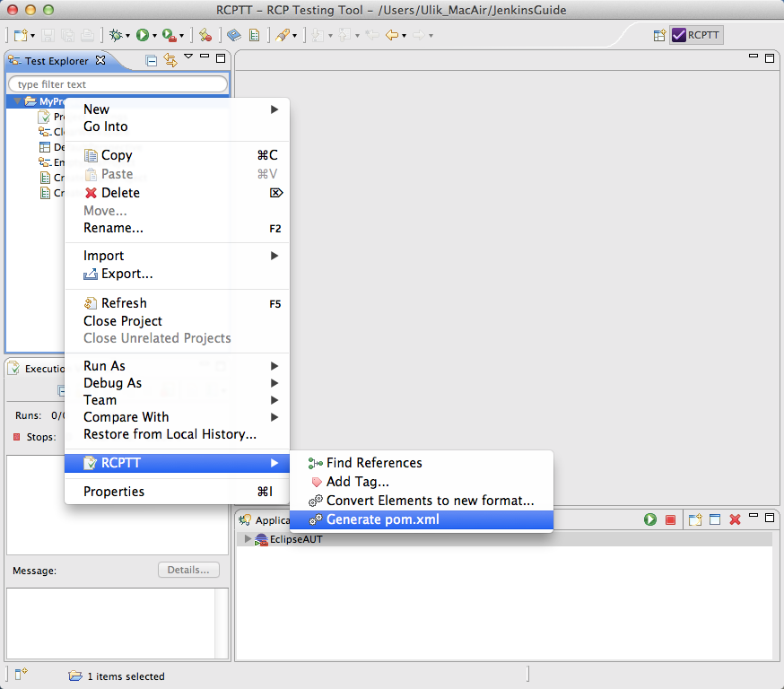Click the green document sheet toolbar icon
Screen dimensions: 784x689
[255, 35]
